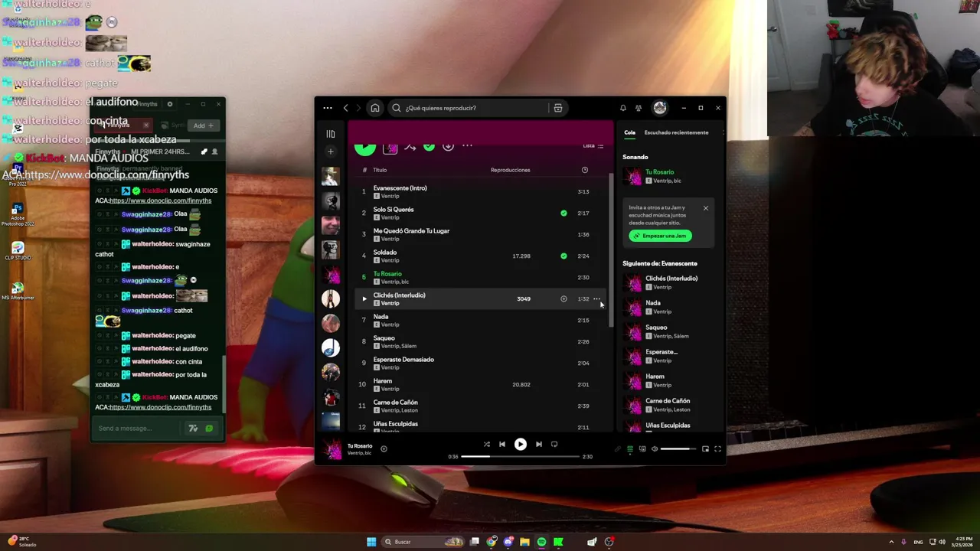The width and height of the screenshot is (980, 551).
Task: Play 'Clichés (Interludio)' row play icon
Action: click(x=364, y=298)
